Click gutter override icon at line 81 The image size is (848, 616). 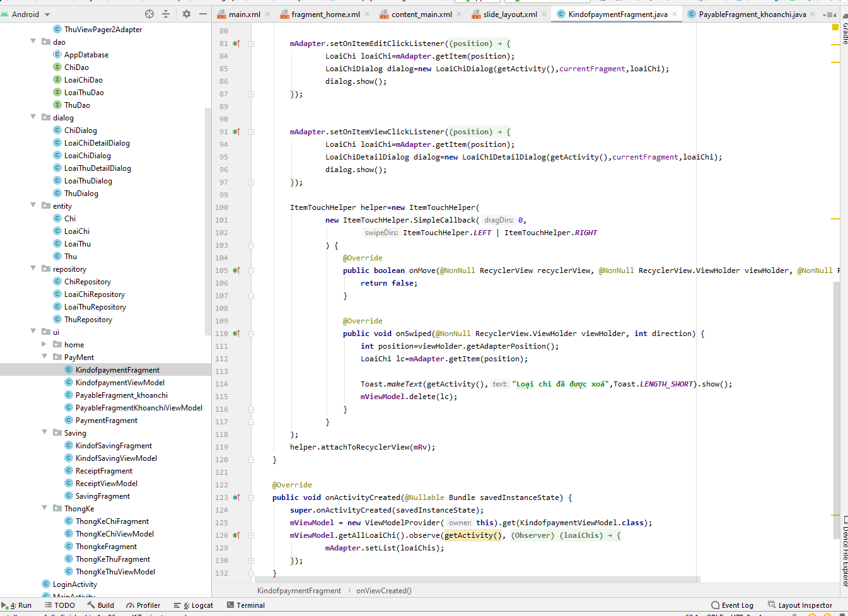click(x=236, y=44)
